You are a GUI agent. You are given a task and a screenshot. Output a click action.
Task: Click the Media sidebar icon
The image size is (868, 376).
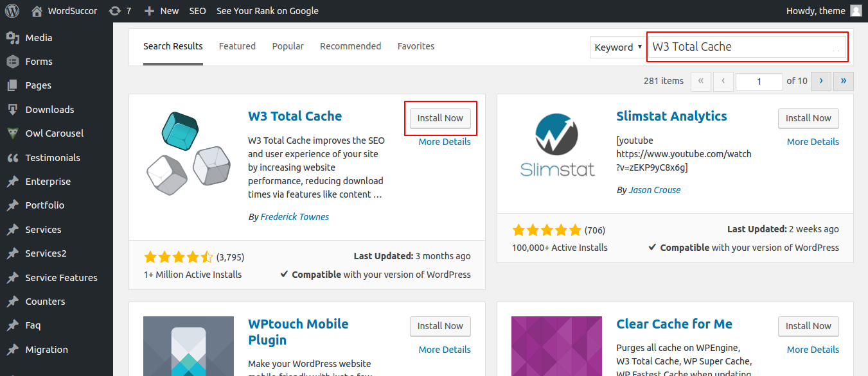click(12, 38)
